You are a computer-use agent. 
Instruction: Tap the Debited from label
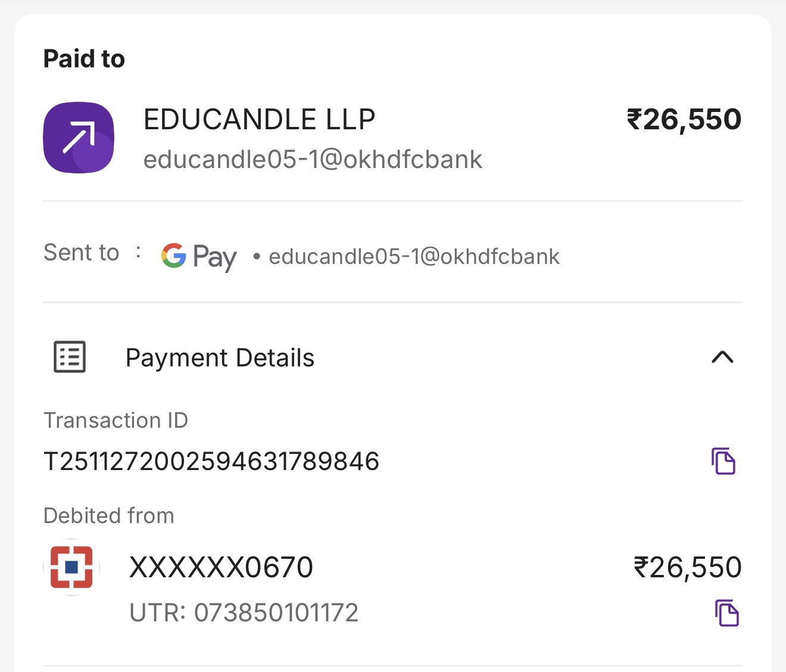click(x=109, y=515)
